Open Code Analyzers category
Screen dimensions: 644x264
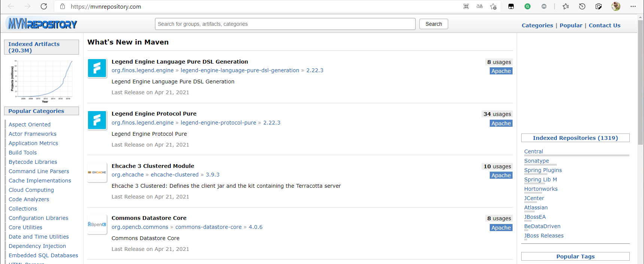29,199
